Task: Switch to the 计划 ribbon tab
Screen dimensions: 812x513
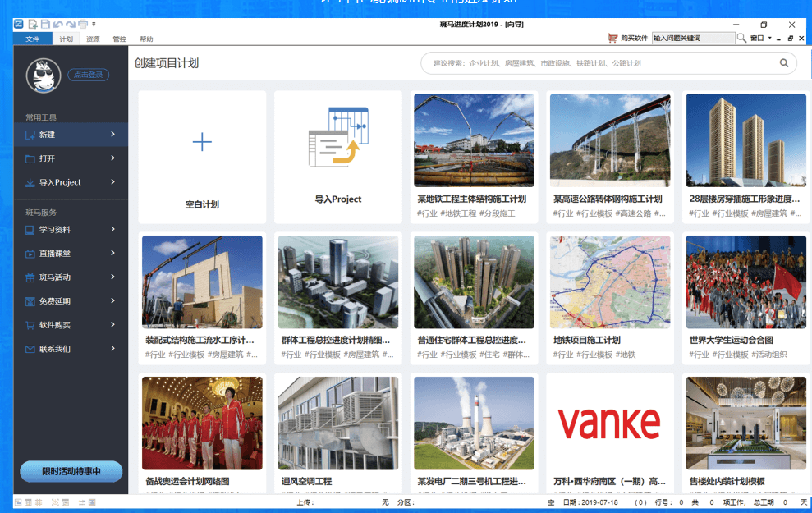Action: (x=67, y=39)
